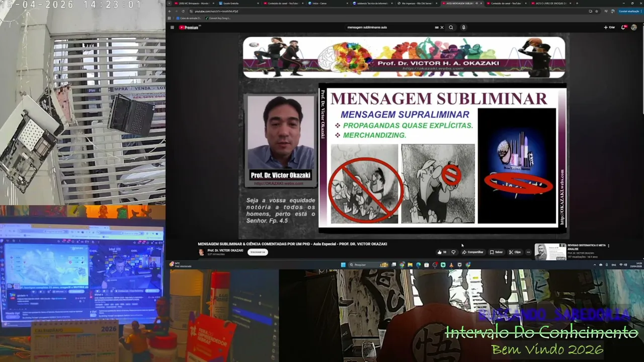
Task: Mute the MENSAGEM SUBLIMINAR tab audio
Action: (x=476, y=3)
